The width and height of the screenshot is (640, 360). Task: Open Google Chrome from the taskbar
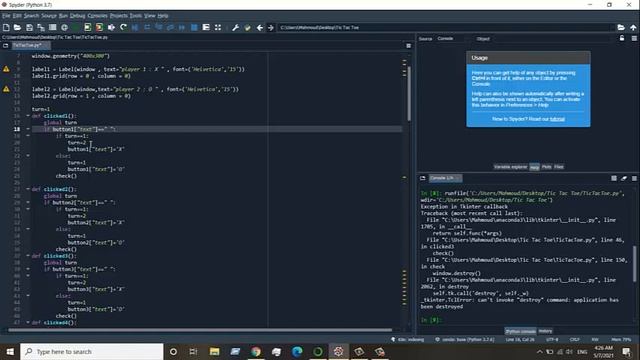256,351
